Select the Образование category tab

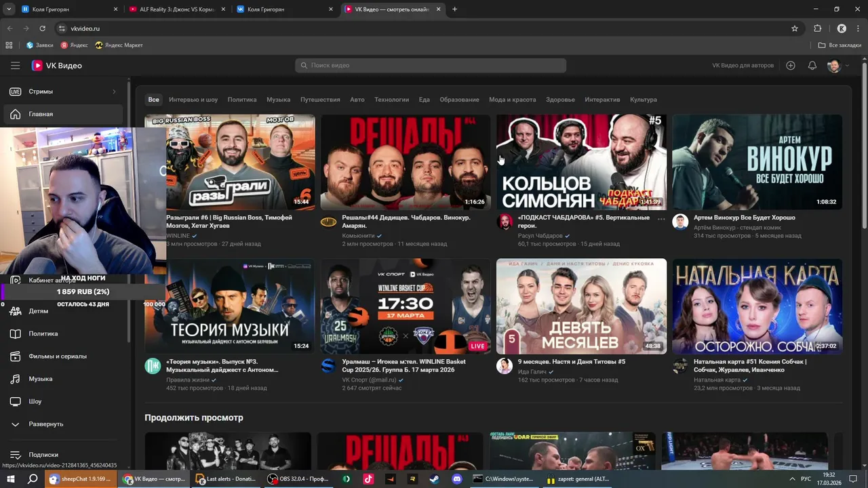[x=459, y=100]
